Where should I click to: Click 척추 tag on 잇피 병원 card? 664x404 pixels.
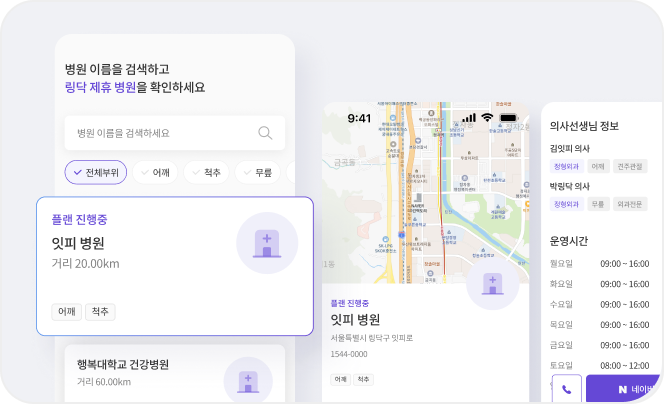tap(100, 312)
